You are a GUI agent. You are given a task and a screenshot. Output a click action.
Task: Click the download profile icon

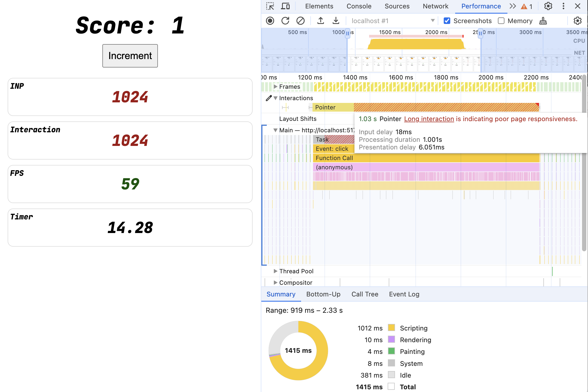tap(335, 20)
